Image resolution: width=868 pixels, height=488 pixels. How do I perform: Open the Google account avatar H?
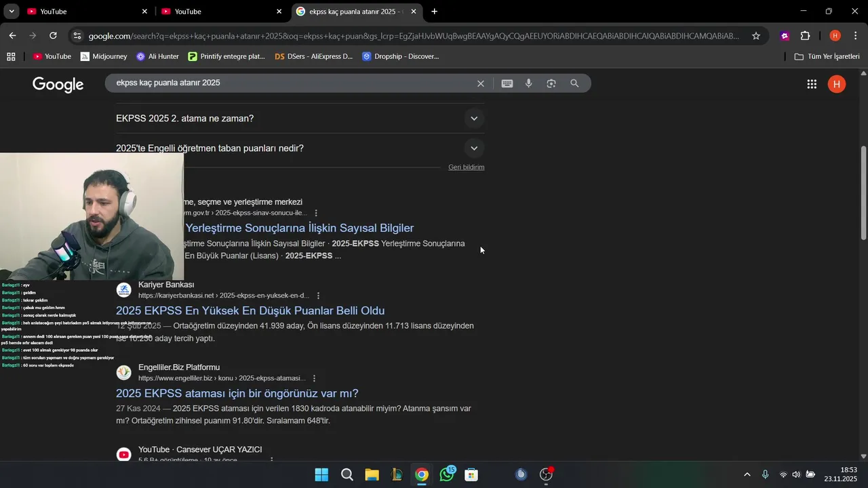coord(837,84)
